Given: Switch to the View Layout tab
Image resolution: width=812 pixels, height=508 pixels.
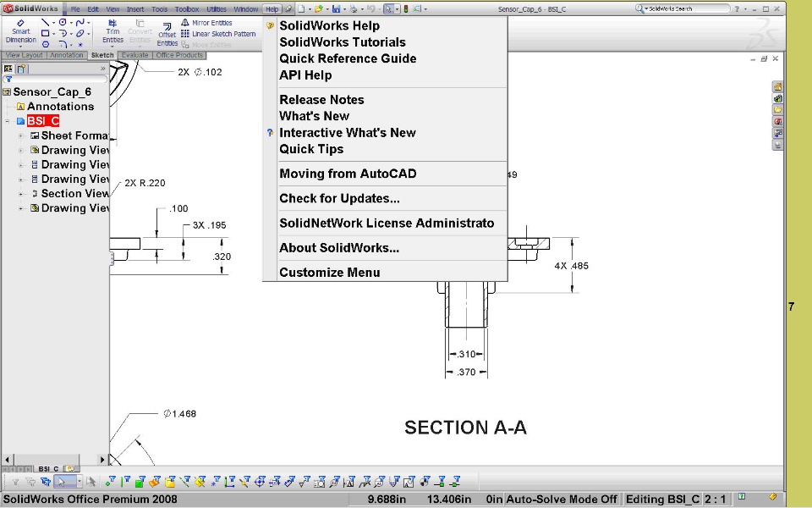Looking at the screenshot, I should [x=24, y=55].
